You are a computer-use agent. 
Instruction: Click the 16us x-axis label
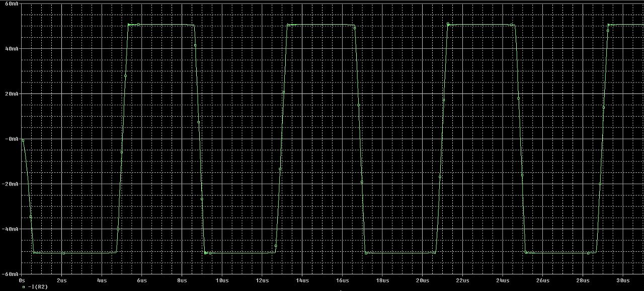342,280
